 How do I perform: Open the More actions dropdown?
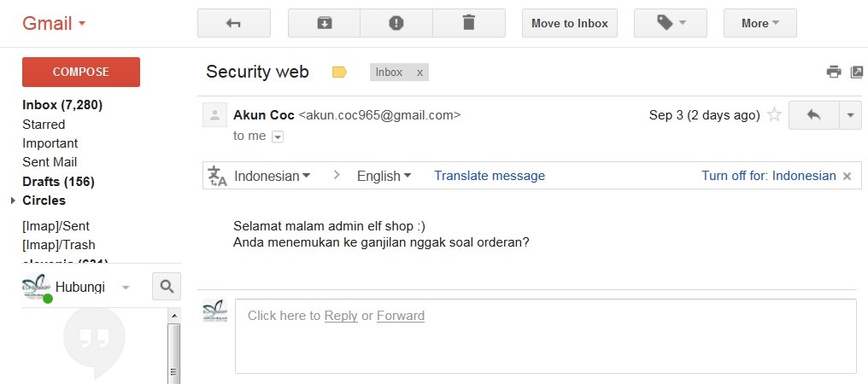(x=759, y=23)
